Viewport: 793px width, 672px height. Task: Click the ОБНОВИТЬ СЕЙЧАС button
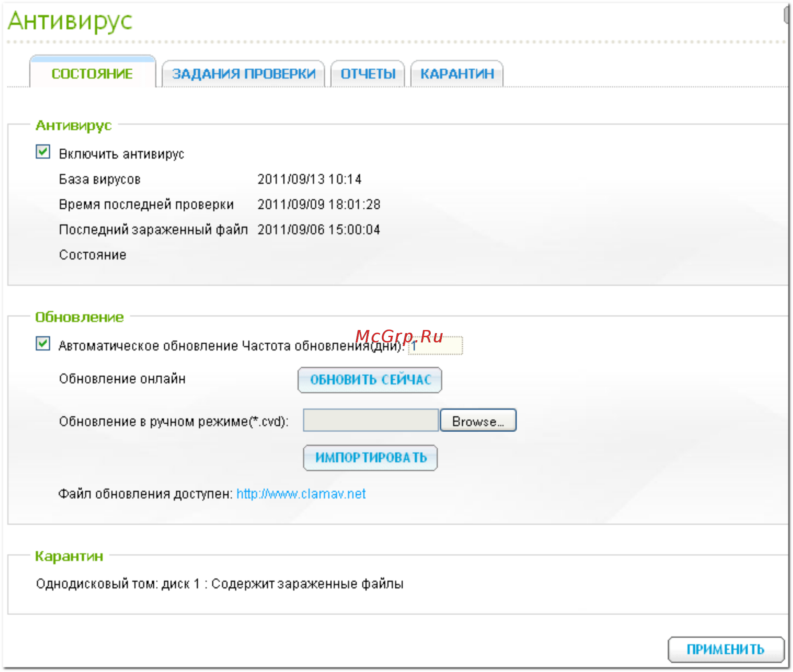pyautogui.click(x=370, y=380)
